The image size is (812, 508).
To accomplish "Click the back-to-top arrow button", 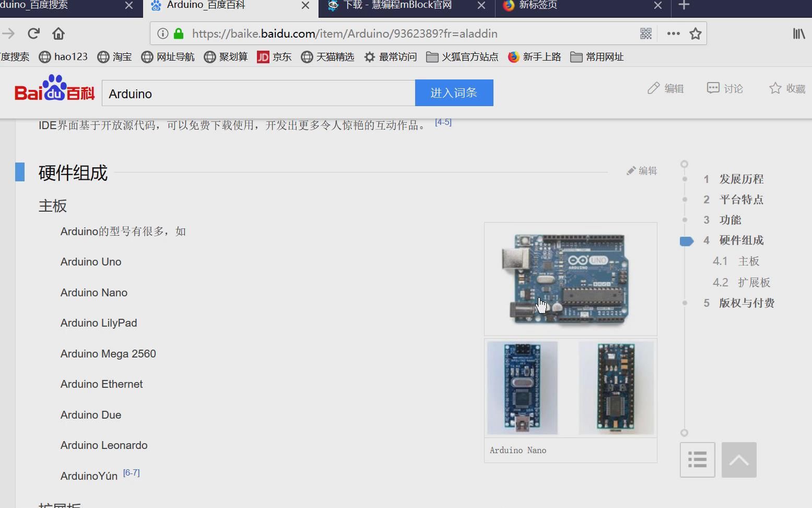I will click(739, 460).
